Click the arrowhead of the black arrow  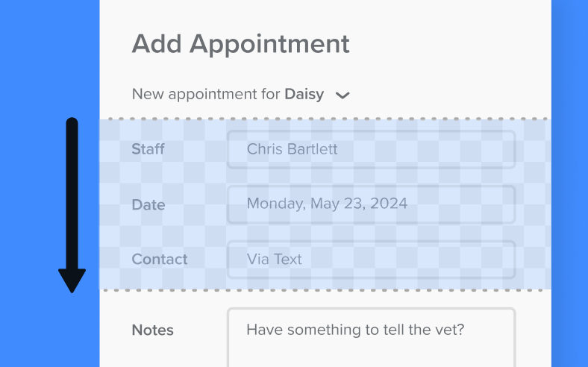pos(72,280)
